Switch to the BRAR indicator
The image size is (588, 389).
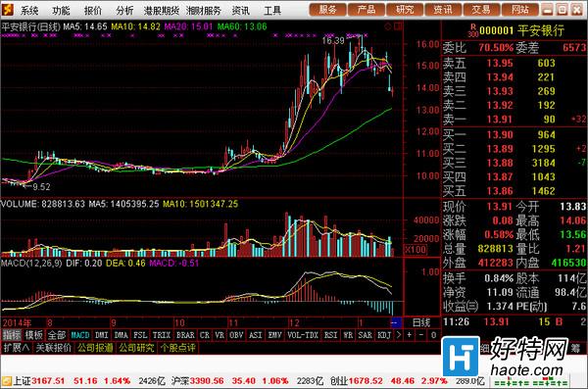(185, 335)
